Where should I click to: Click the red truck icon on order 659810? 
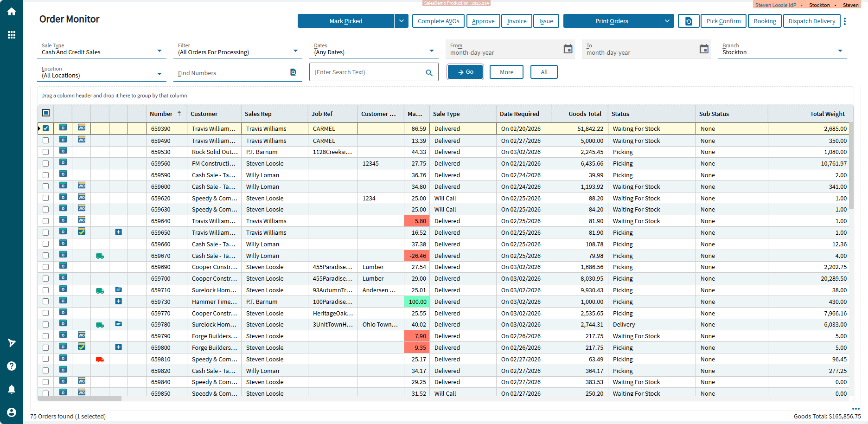100,360
